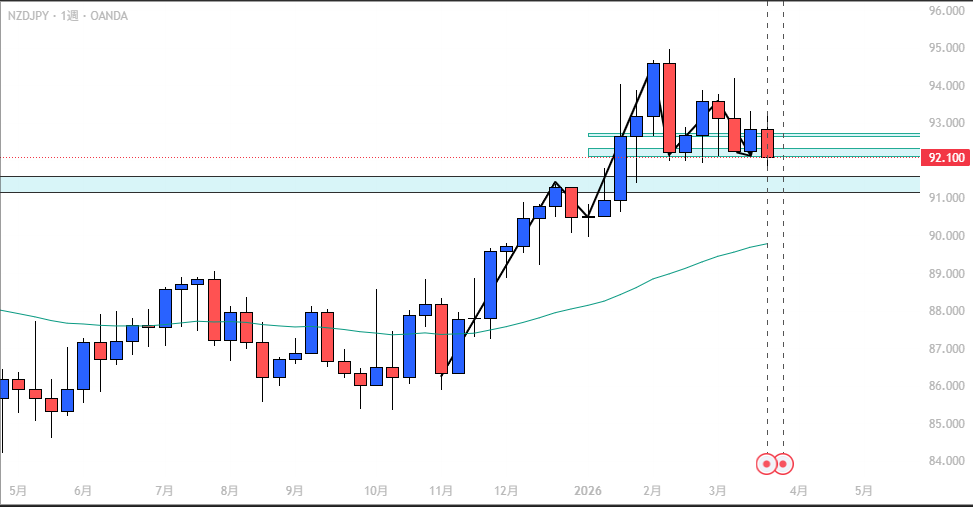Viewport: 973px width, 507px height.
Task: Click the left red economic event marker
Action: (x=767, y=464)
